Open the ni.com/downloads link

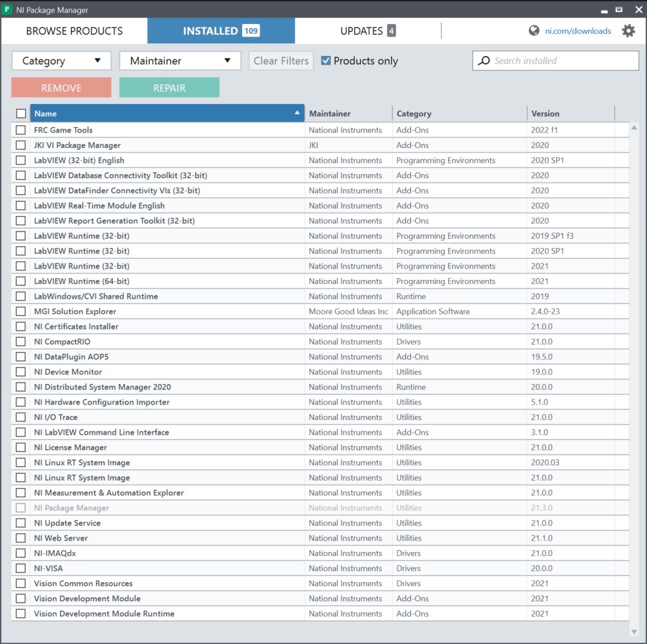pyautogui.click(x=578, y=31)
